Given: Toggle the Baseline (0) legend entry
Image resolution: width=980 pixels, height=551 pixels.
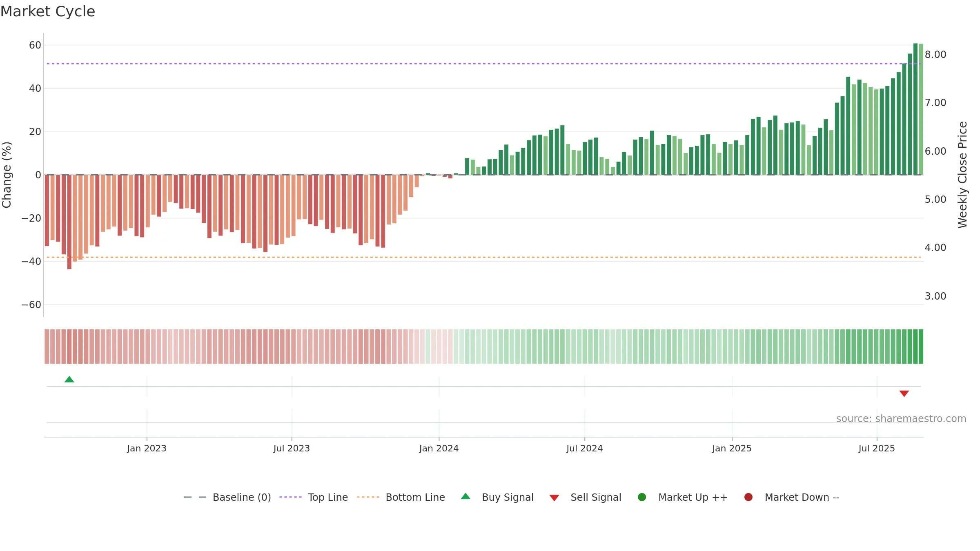Looking at the screenshot, I should (227, 498).
